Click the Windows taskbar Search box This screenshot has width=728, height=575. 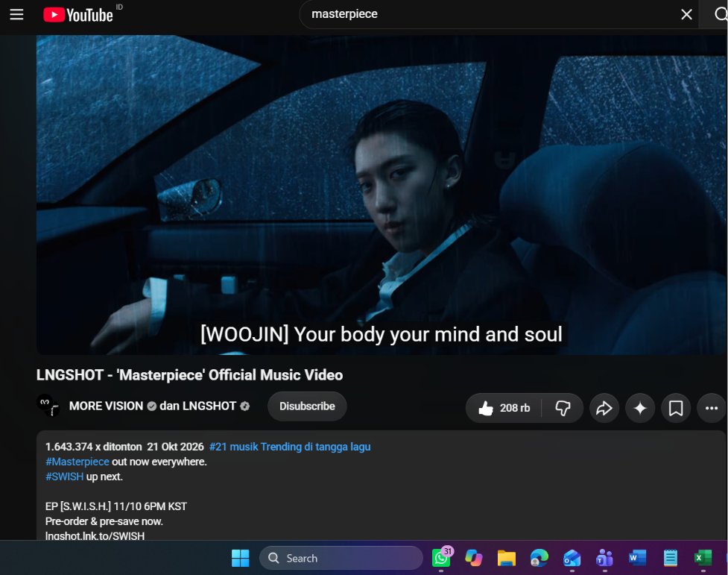(x=341, y=558)
